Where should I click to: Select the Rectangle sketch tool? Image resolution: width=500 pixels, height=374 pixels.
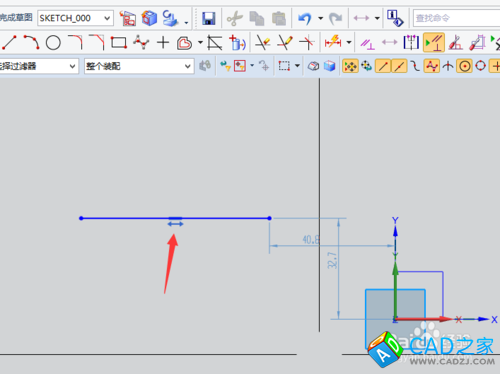(x=119, y=42)
